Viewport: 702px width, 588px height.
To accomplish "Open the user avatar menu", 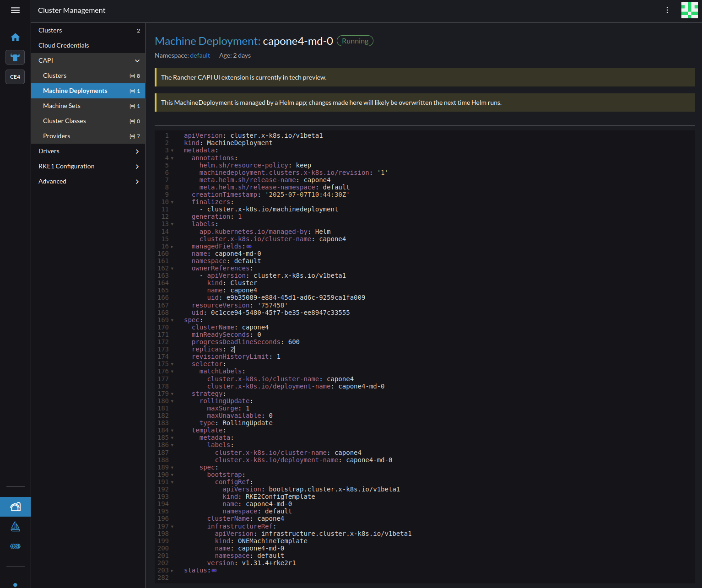I will (x=689, y=10).
